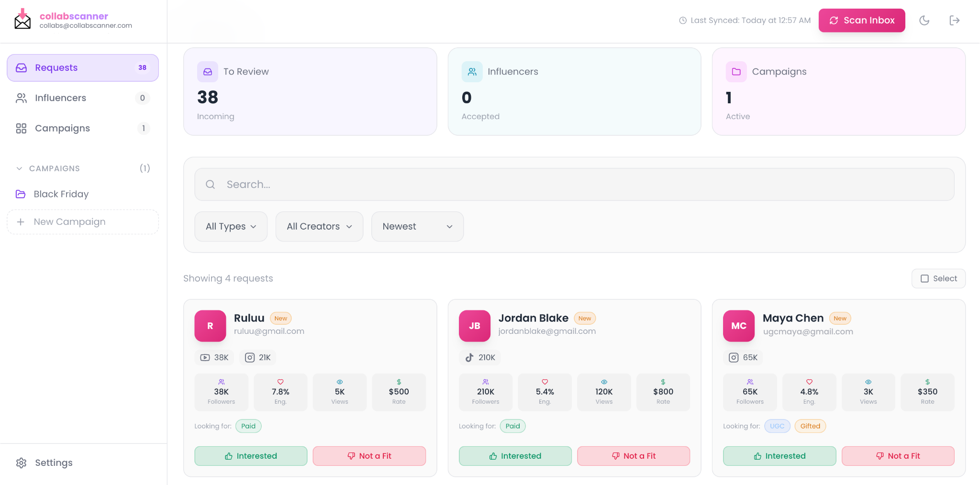
Task: Click the collabscanner envelope logo icon
Action: click(x=22, y=20)
